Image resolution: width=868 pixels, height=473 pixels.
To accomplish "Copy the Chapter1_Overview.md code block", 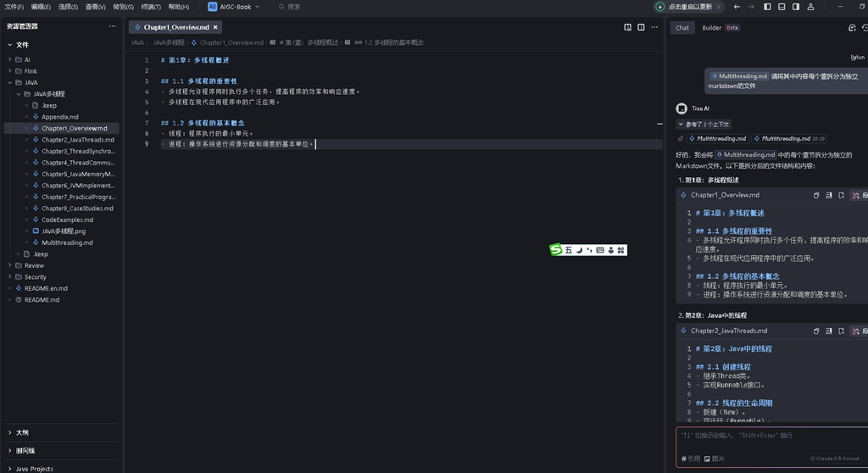I will pyautogui.click(x=816, y=195).
